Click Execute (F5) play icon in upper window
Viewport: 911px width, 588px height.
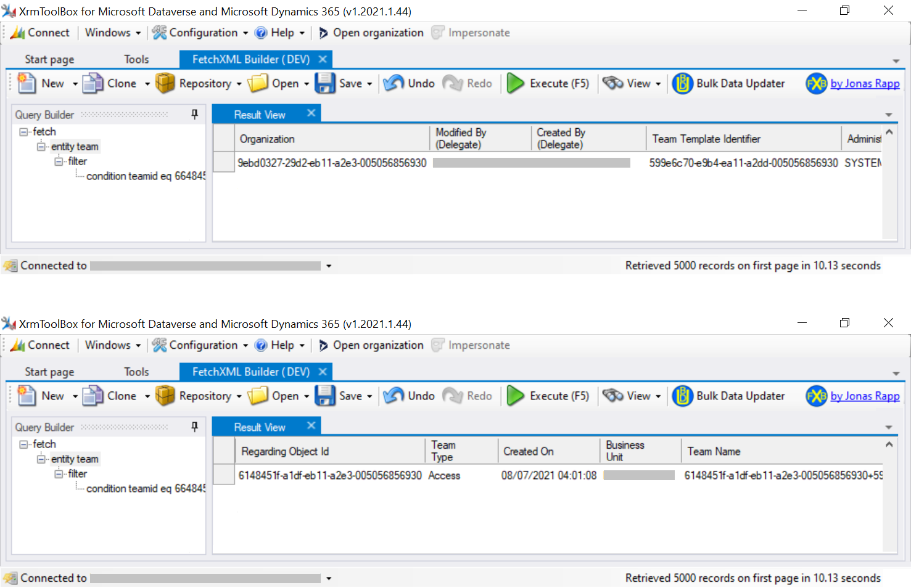click(515, 83)
